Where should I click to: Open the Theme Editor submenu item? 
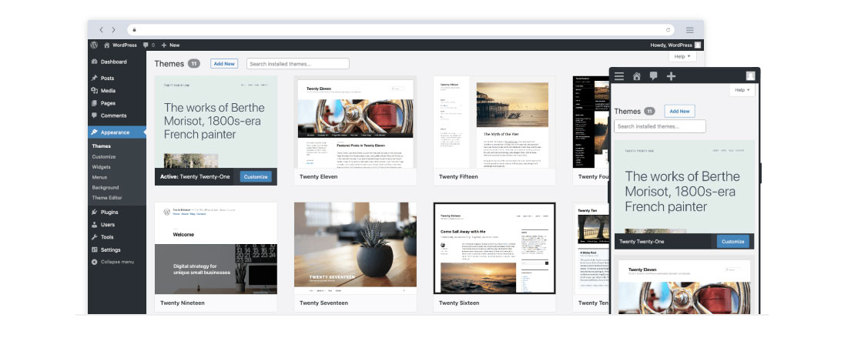tap(107, 198)
